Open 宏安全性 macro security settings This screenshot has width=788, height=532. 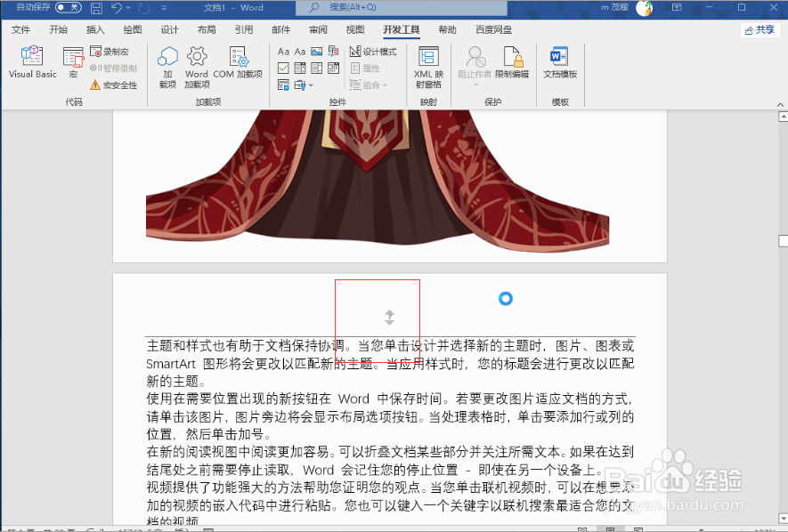click(x=114, y=85)
